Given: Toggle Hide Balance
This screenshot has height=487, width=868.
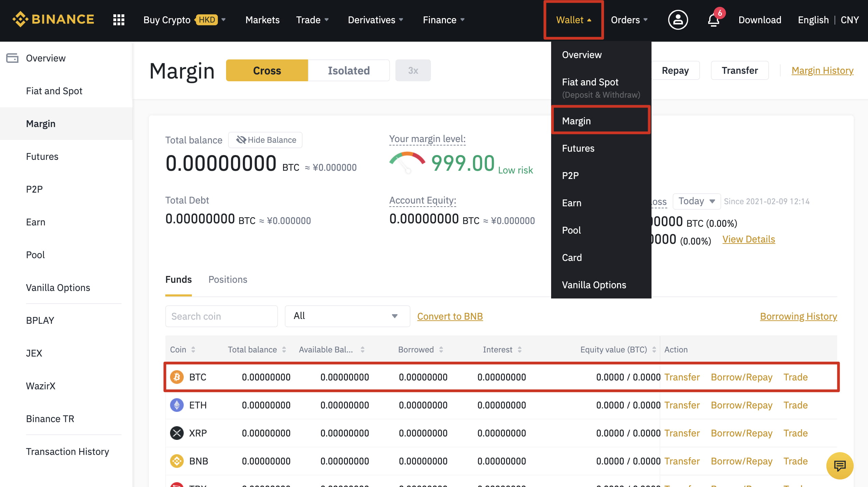Looking at the screenshot, I should 265,140.
